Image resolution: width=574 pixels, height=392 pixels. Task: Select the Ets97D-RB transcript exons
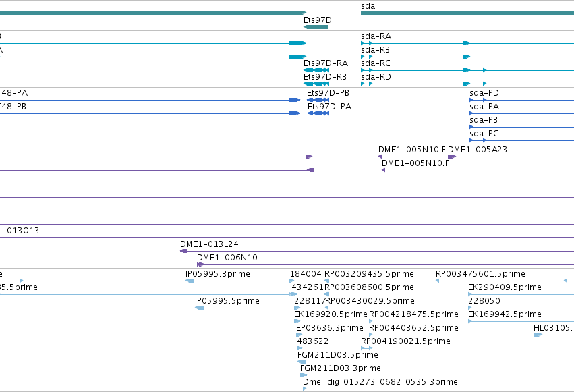click(316, 84)
